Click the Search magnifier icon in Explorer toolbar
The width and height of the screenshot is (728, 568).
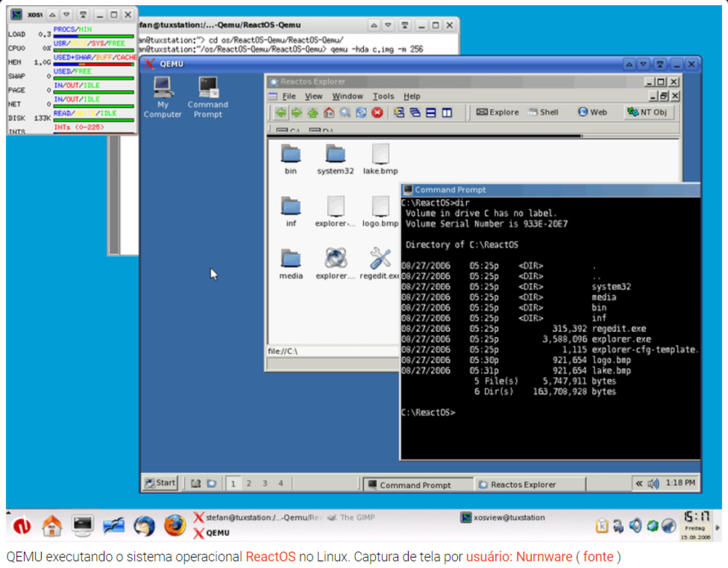[345, 112]
